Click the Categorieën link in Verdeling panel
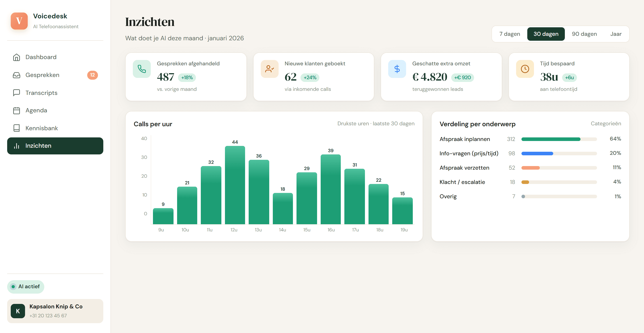 [x=606, y=124]
